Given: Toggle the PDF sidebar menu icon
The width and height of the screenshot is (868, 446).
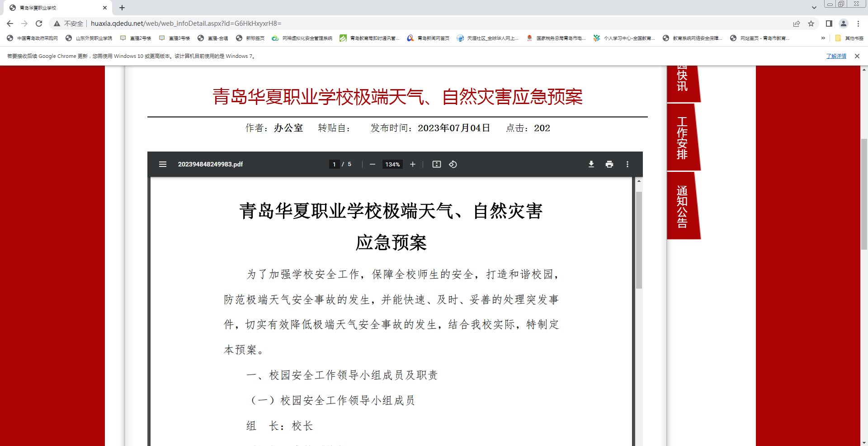Looking at the screenshot, I should pos(163,164).
